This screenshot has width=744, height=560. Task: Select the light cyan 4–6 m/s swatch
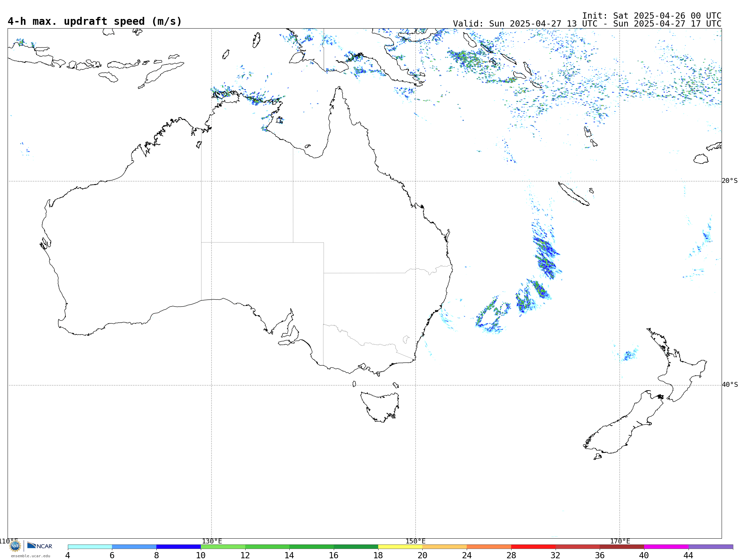[90, 547]
